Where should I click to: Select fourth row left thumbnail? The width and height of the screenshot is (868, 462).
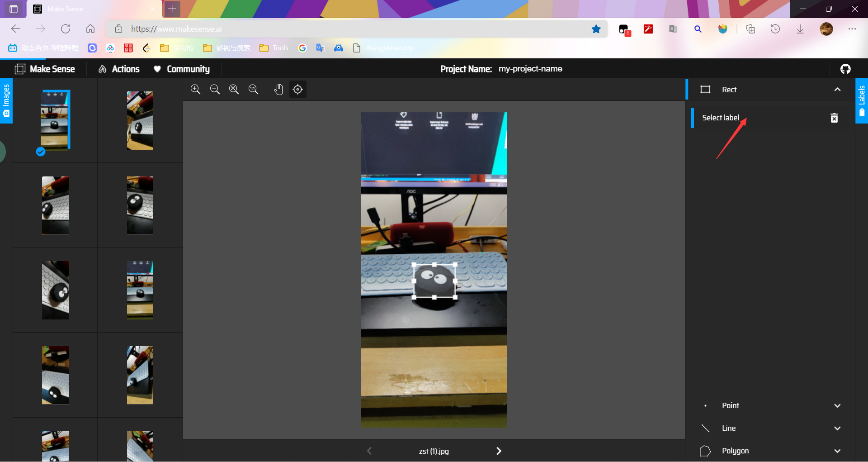[55, 375]
